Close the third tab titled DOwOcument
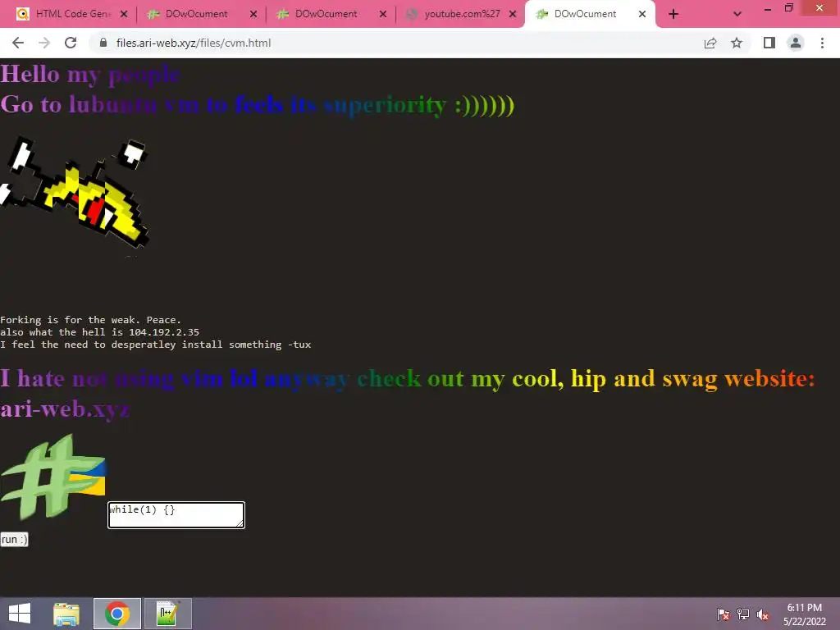Screen dimensions: 840x630 click(x=383, y=15)
